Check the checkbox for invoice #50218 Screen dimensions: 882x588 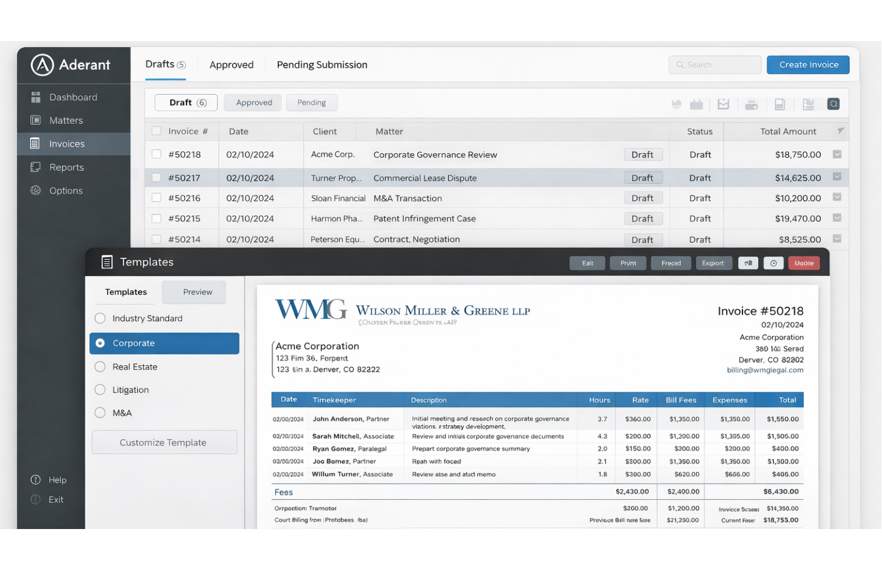click(x=156, y=154)
